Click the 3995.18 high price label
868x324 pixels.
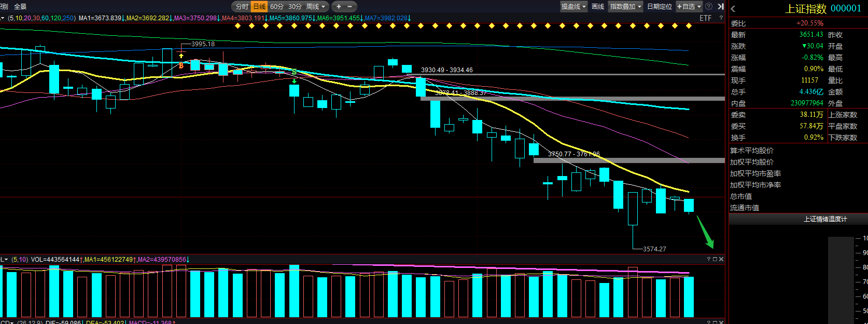tap(203, 44)
